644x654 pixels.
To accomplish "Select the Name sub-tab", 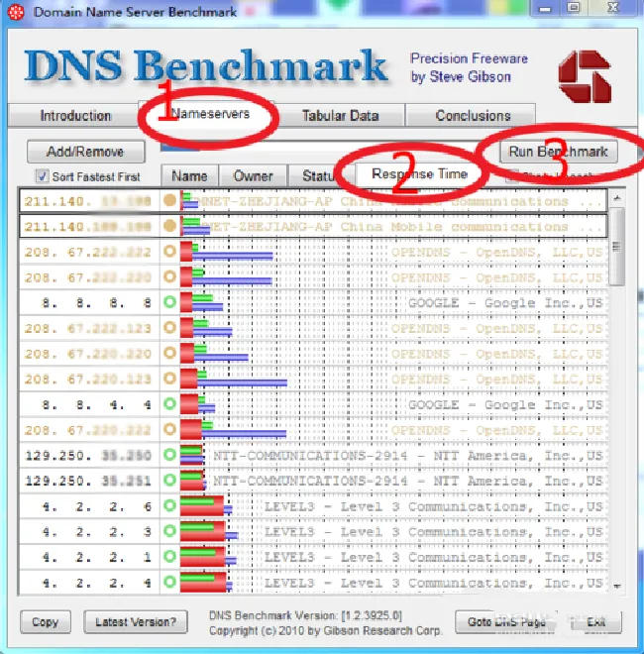I will [190, 176].
